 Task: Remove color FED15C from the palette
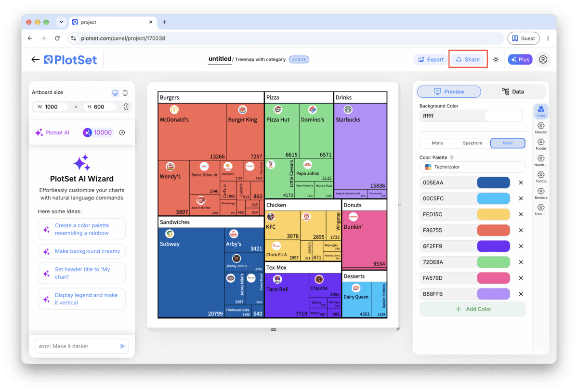[521, 214]
